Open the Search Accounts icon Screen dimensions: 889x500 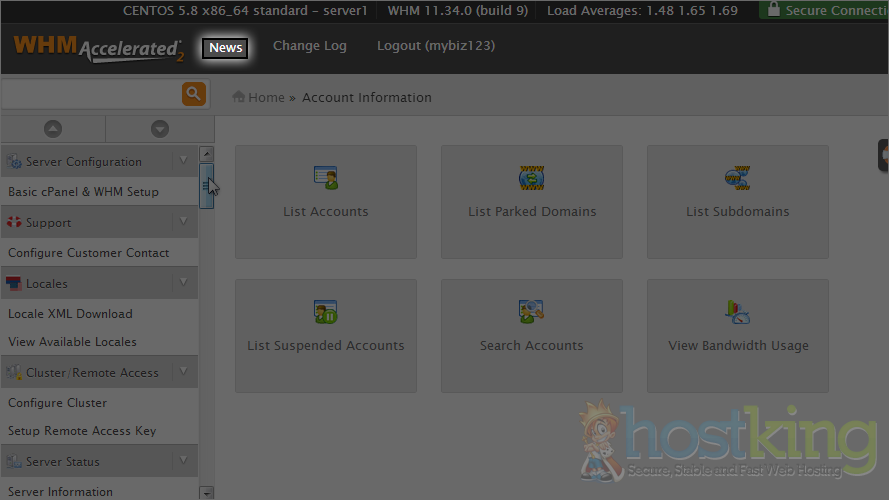[x=531, y=312]
